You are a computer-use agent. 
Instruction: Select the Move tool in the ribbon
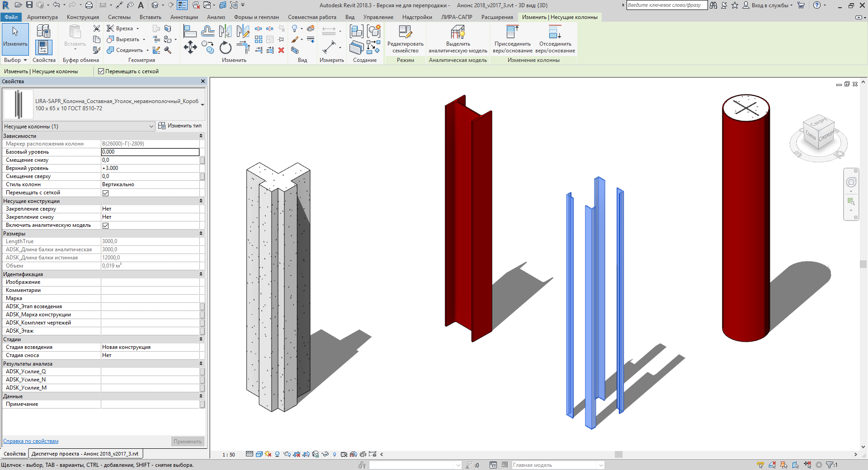point(190,47)
